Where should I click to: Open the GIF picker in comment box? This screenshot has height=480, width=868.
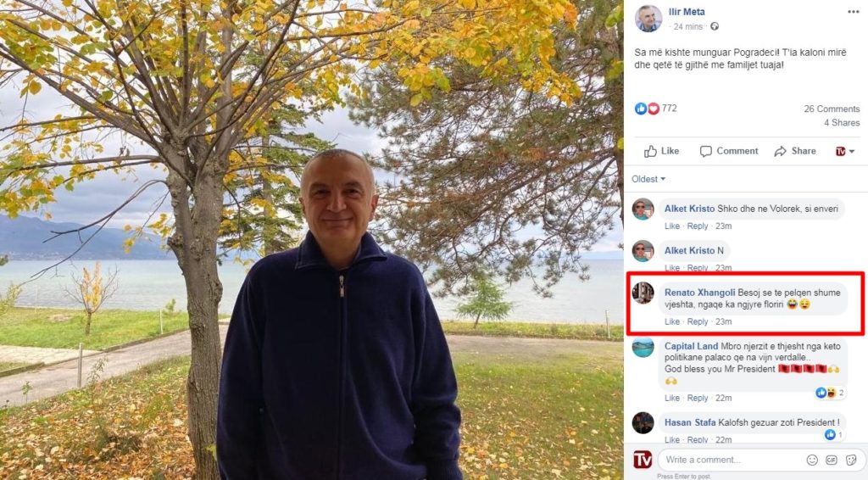[832, 460]
